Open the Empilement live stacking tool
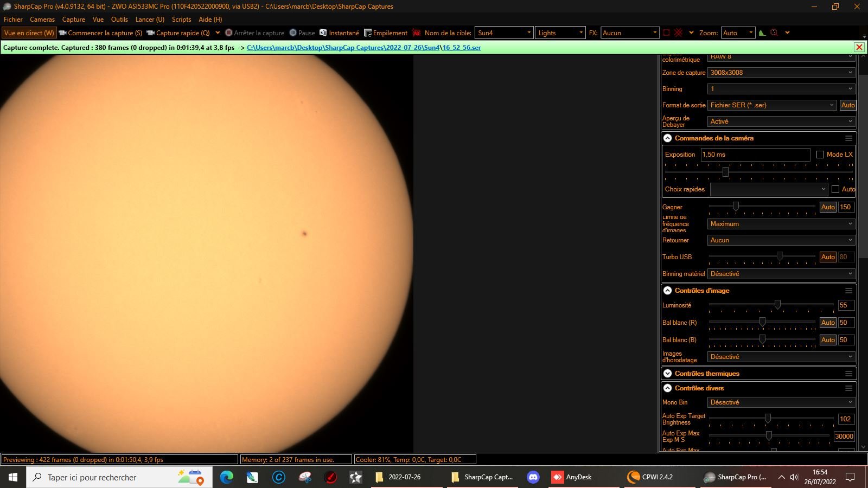868x488 pixels. [385, 33]
